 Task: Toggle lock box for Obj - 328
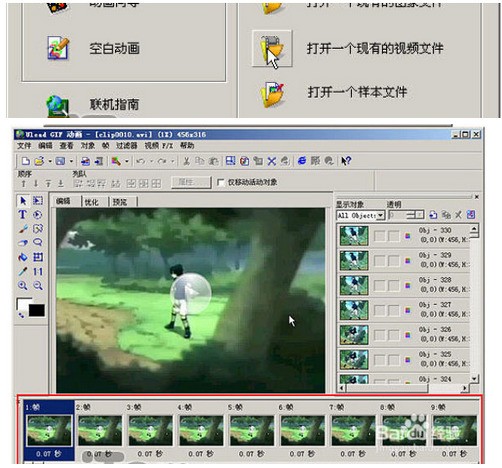click(x=394, y=285)
